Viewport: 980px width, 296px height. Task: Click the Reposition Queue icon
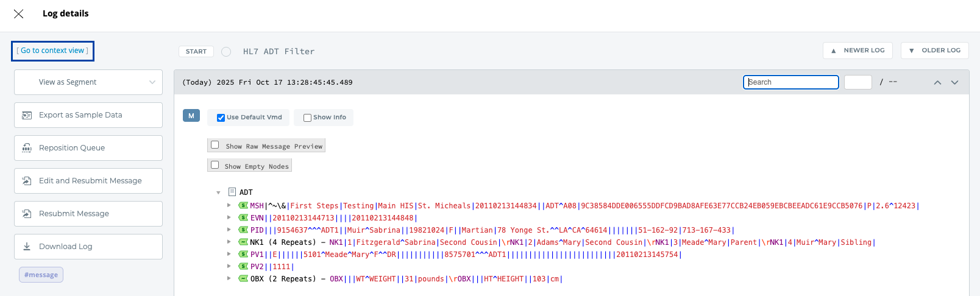(27, 148)
